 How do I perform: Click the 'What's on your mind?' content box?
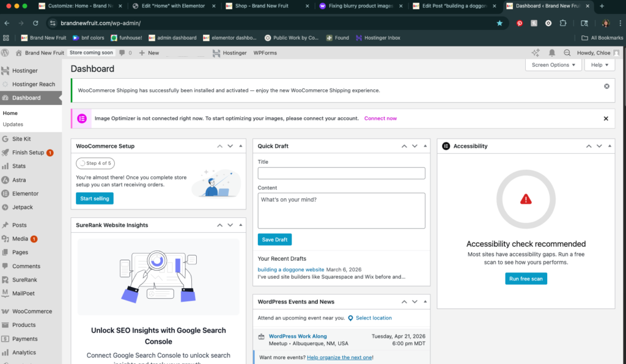click(341, 211)
